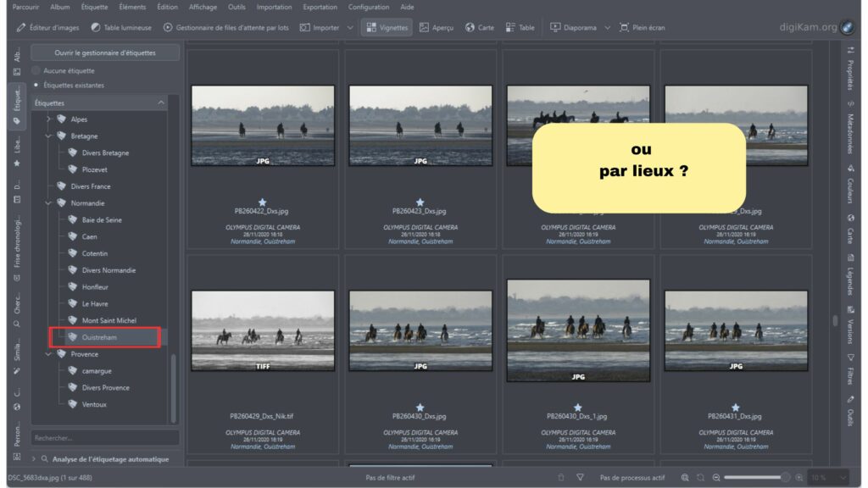
Task: Open the Étiquette menu
Action: (x=94, y=7)
